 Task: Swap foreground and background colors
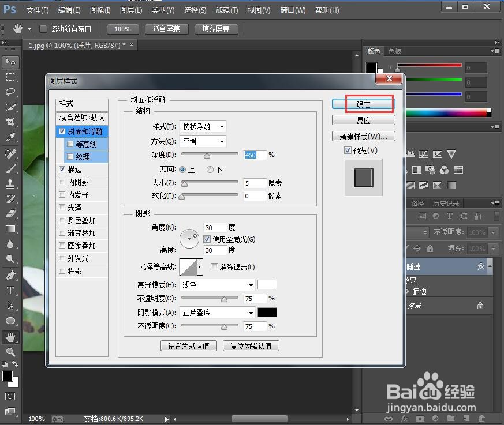click(15, 364)
